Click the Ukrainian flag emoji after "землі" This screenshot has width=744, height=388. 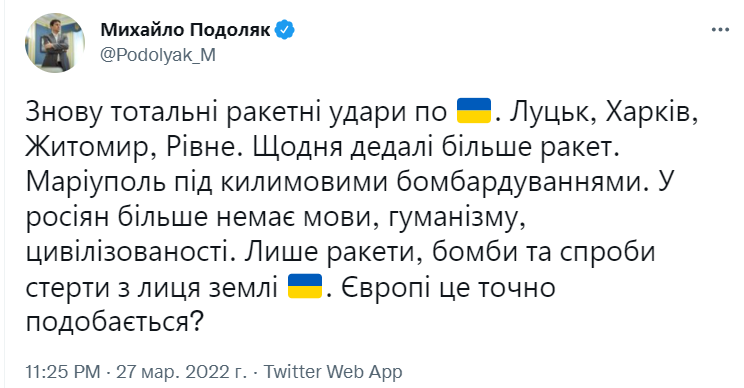[305, 286]
